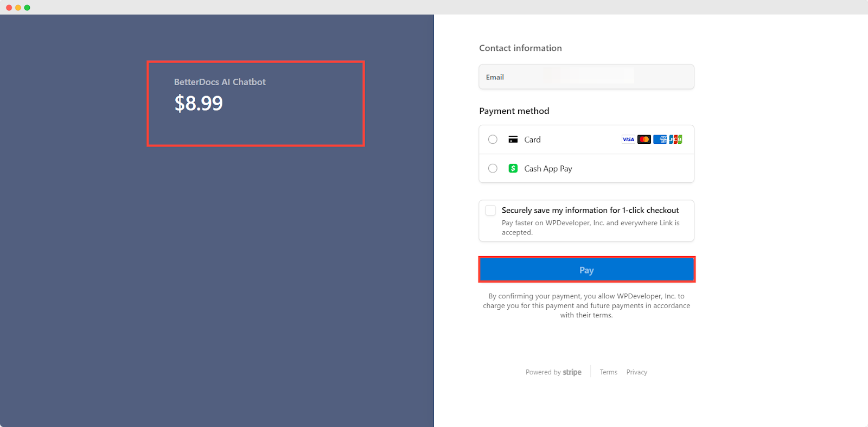Open the Terms link

(x=608, y=372)
